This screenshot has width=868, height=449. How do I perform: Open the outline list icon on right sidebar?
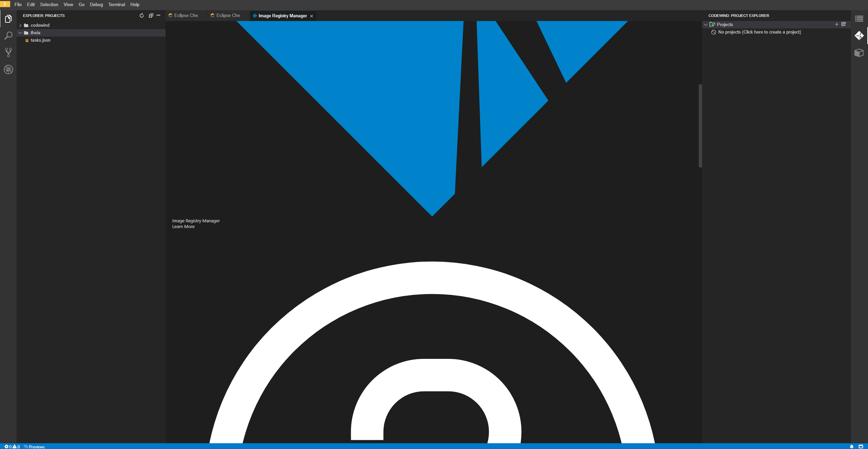[x=859, y=19]
